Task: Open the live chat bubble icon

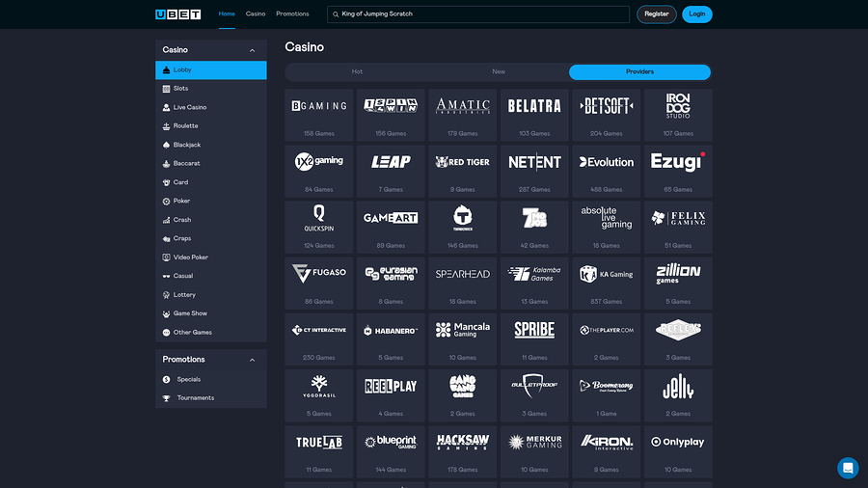Action: (848, 468)
